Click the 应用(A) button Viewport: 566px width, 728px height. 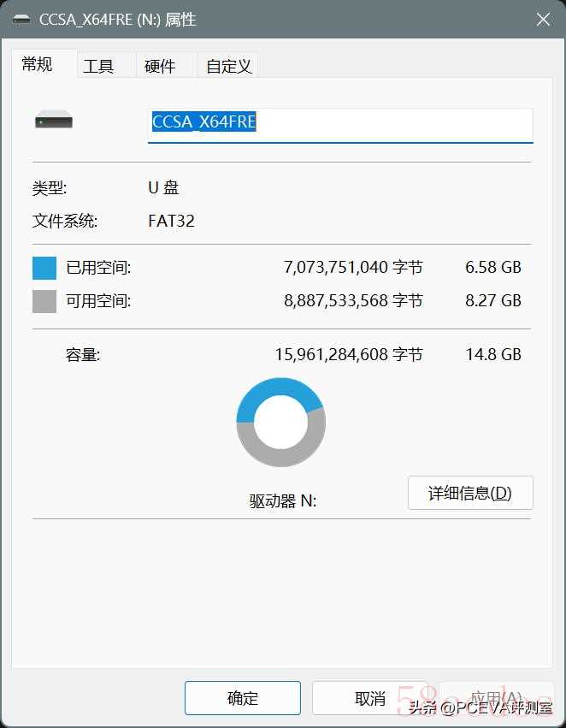point(497,698)
